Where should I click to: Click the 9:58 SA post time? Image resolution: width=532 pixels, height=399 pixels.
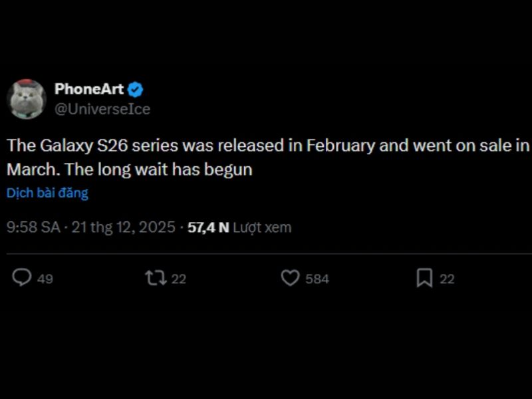tap(33, 227)
